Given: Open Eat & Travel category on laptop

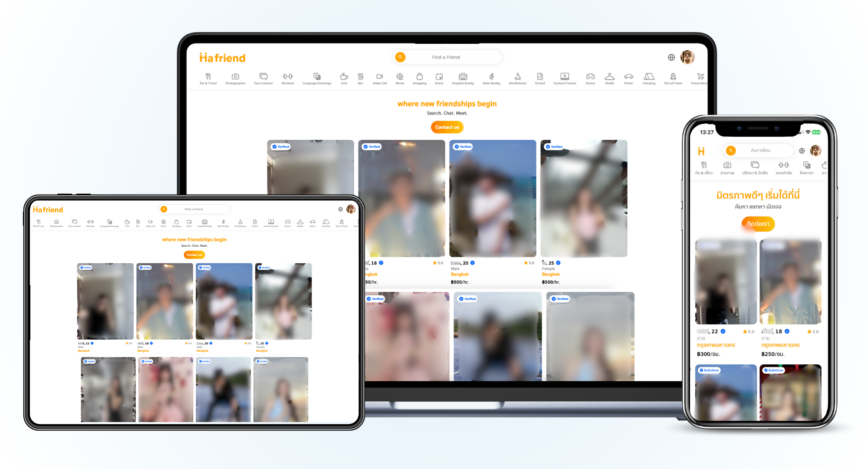Looking at the screenshot, I should click(x=208, y=79).
